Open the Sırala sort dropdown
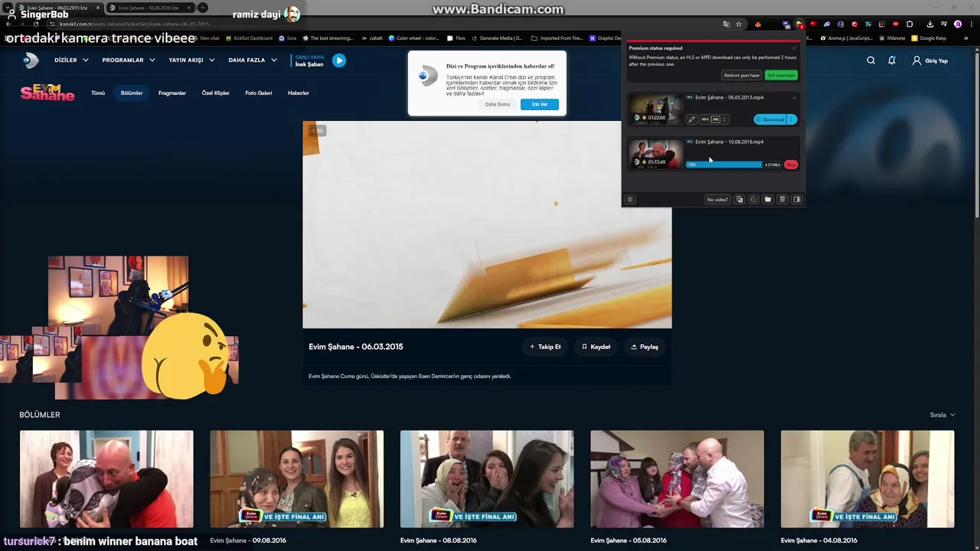The height and width of the screenshot is (551, 980). point(942,415)
